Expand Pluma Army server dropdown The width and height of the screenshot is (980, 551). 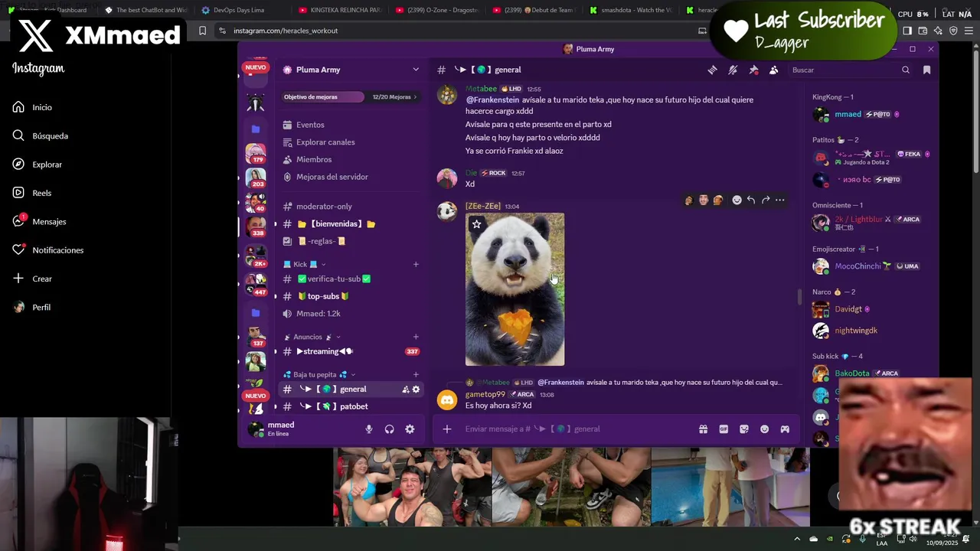pos(416,70)
